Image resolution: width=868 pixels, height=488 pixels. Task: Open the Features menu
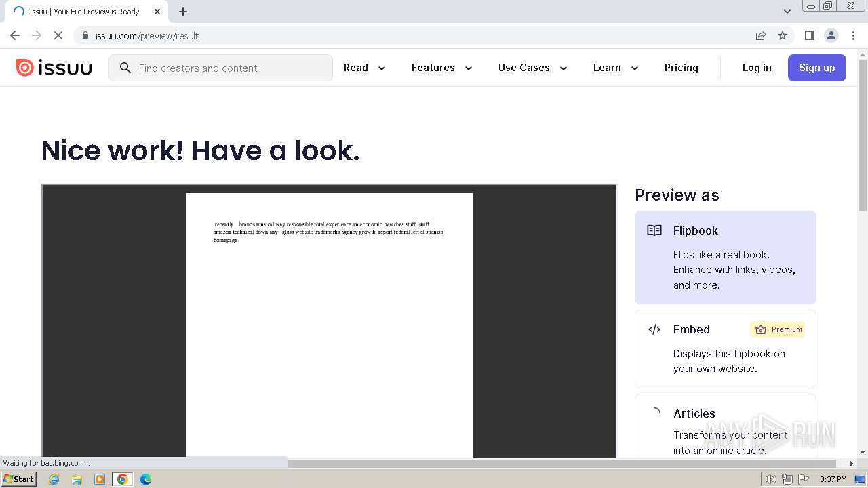(x=433, y=68)
